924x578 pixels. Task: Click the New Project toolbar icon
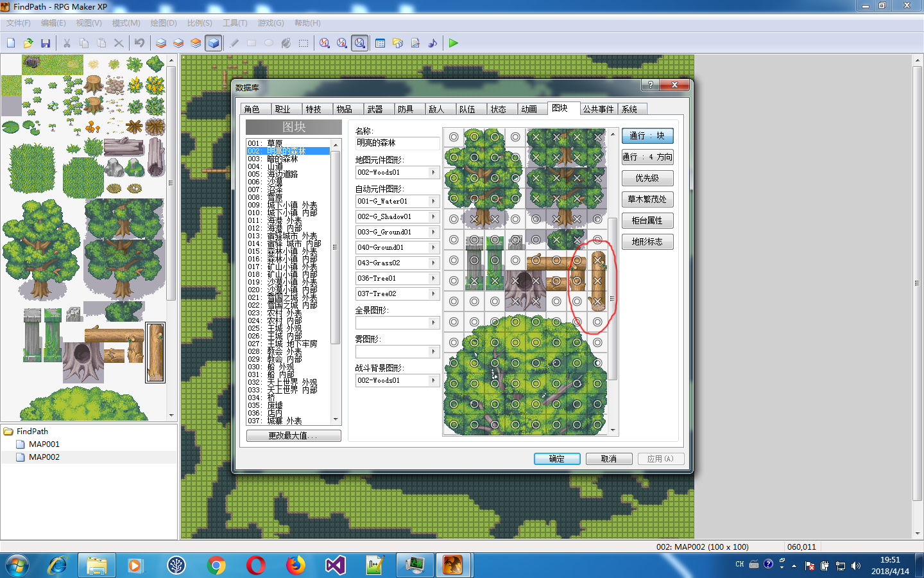click(x=11, y=43)
